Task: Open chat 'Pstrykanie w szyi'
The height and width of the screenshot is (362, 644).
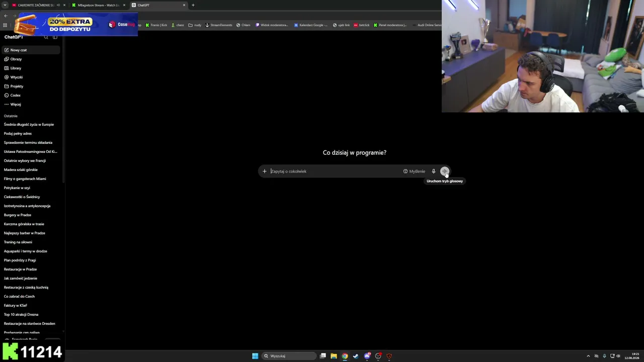Action: click(31, 188)
